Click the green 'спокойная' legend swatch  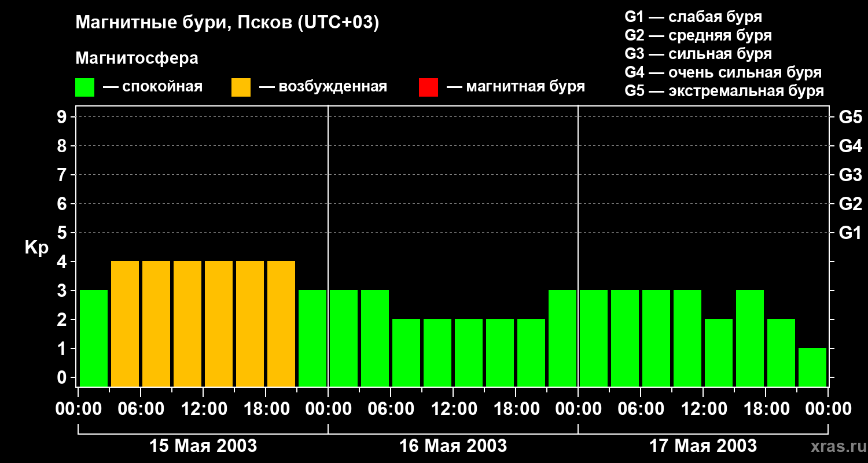point(84,87)
